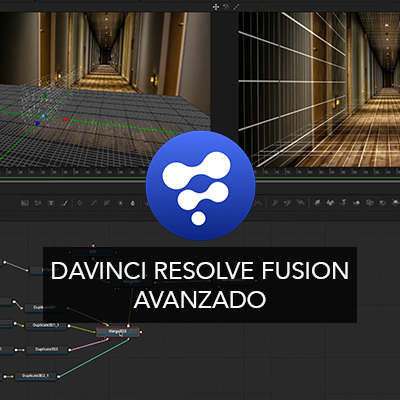Image resolution: width=400 pixels, height=400 pixels.
Task: Add a Brightness Contrast node from toolbar
Action: click(120, 203)
